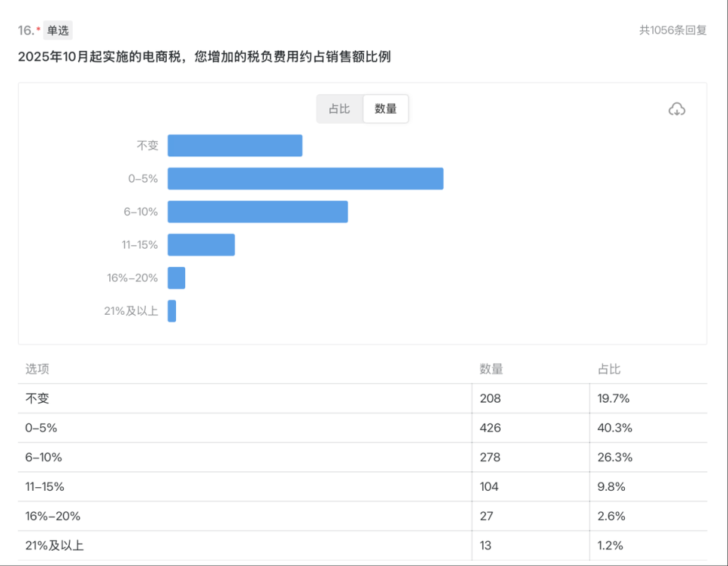Click the cloud download icon
728x566 pixels.
(x=676, y=108)
